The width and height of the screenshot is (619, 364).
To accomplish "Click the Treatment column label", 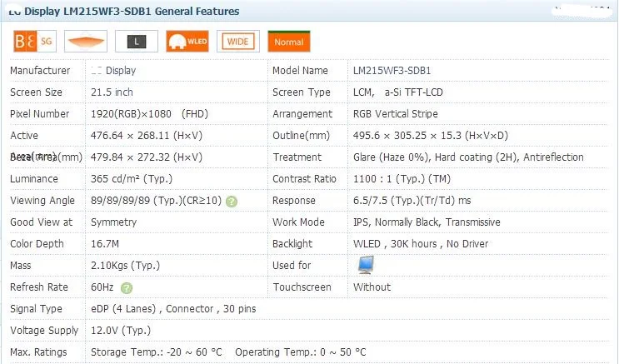I will (297, 157).
